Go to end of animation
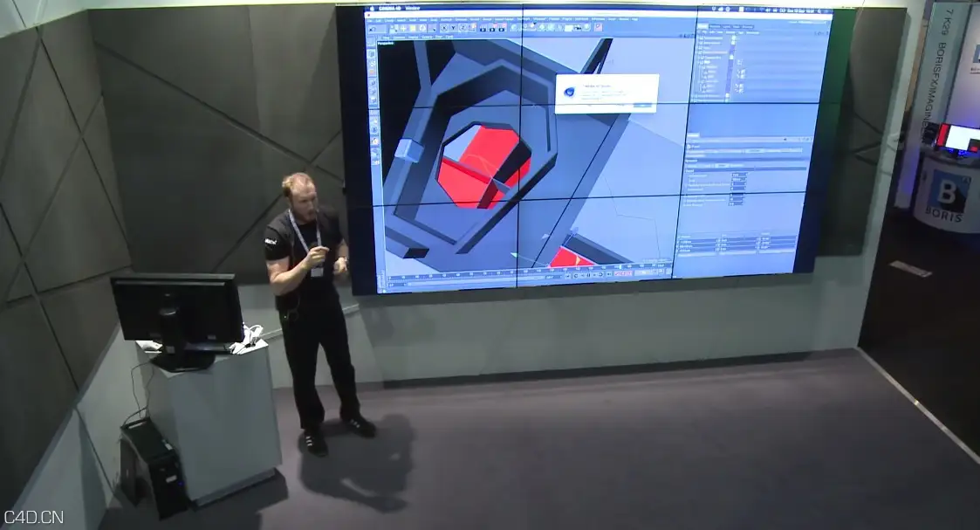 point(609,274)
